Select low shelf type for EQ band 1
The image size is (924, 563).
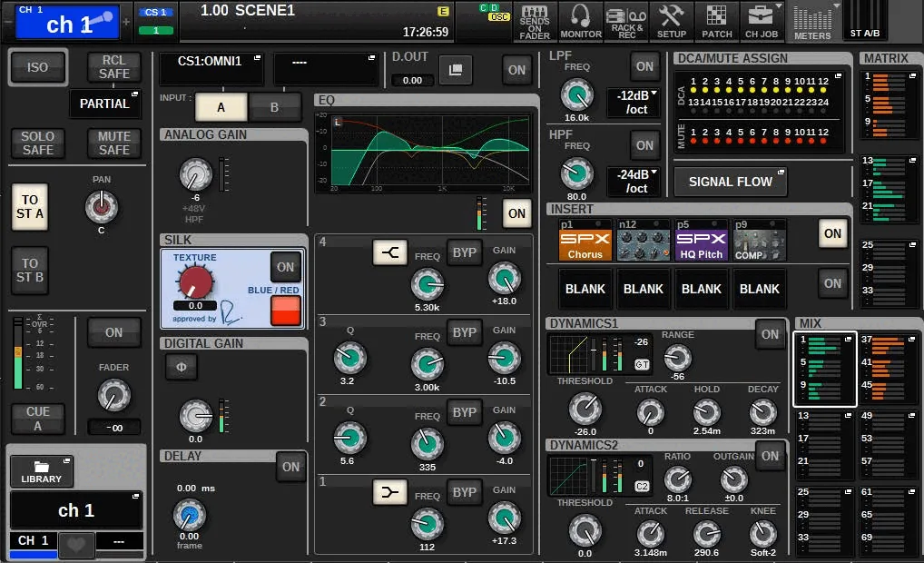[389, 491]
